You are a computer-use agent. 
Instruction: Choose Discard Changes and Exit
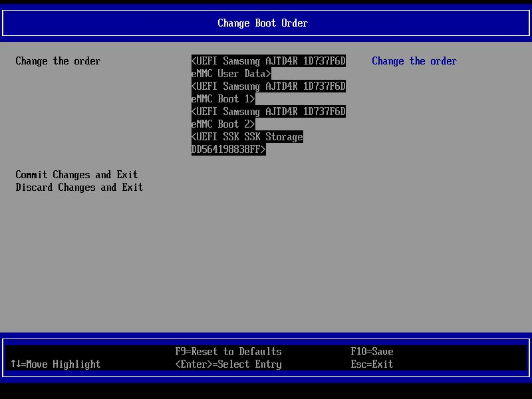point(79,187)
